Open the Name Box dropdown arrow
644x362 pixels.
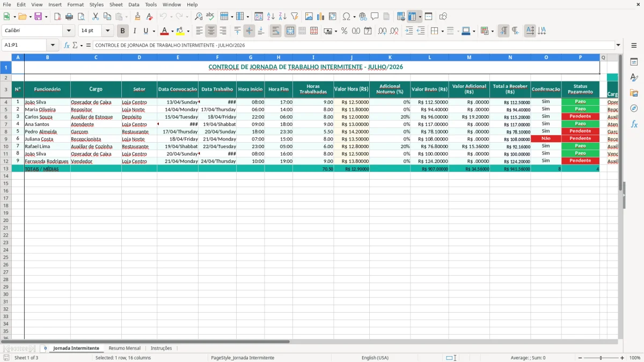click(x=53, y=46)
